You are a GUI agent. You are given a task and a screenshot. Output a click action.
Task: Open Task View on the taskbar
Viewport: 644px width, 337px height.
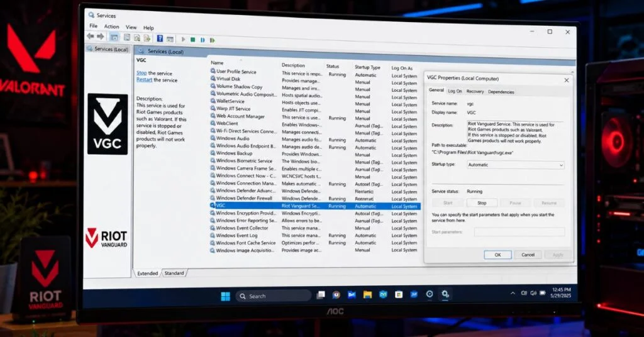tap(321, 295)
